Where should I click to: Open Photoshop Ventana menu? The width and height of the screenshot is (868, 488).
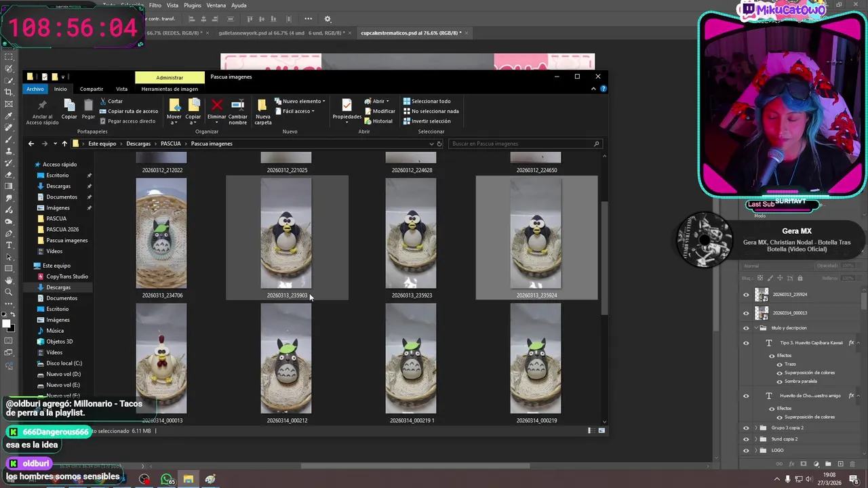216,5
